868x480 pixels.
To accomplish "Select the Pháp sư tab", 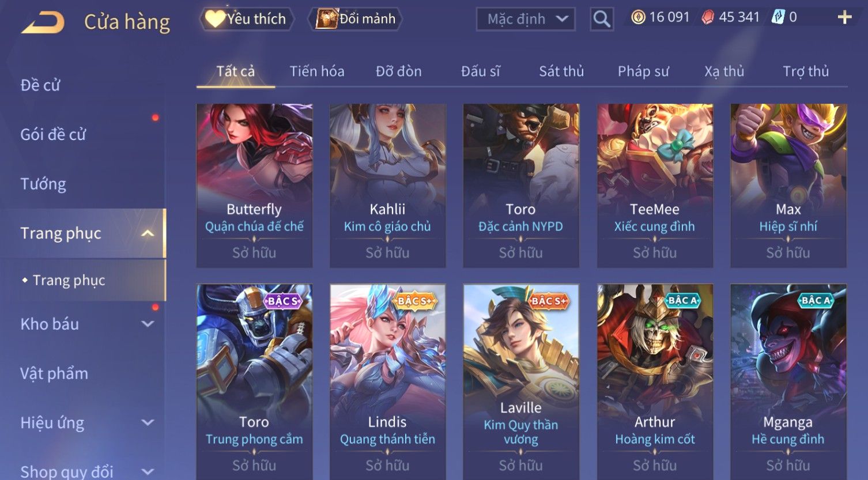I will tap(643, 71).
